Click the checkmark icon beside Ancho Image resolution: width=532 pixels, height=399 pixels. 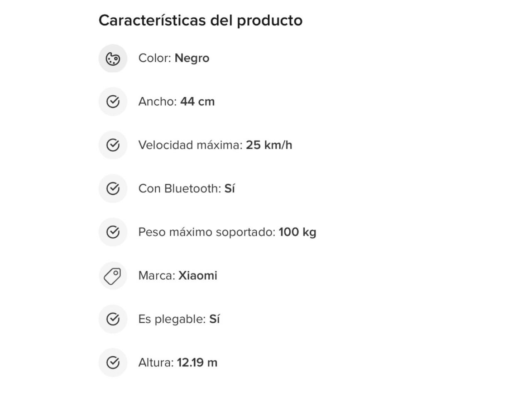(113, 102)
